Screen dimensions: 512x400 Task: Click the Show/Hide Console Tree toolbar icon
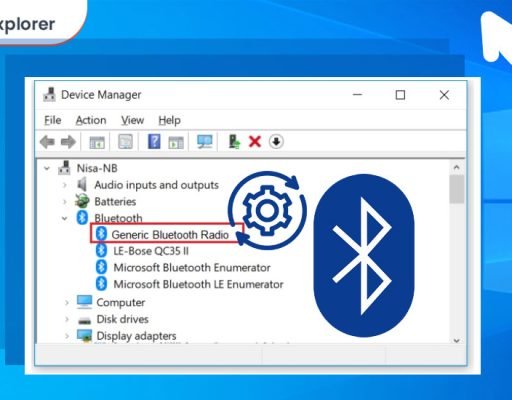tap(97, 142)
